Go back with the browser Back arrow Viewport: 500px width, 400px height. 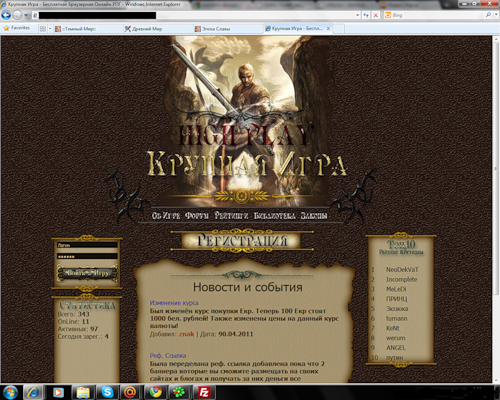(x=6, y=15)
